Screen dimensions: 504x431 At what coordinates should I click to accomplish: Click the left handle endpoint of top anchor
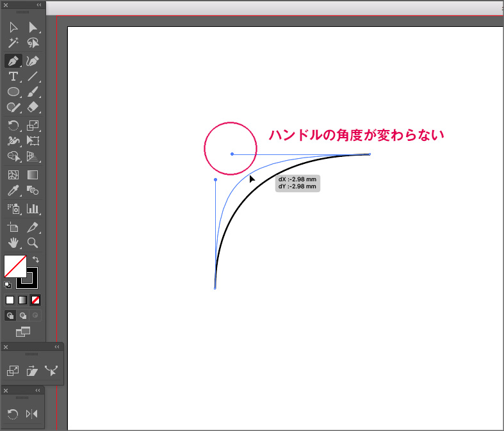tap(232, 154)
